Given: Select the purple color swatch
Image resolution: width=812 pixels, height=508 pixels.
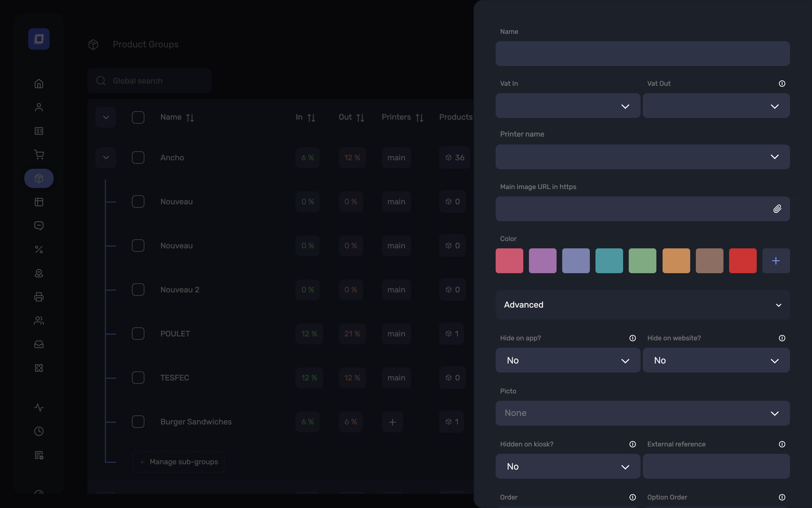Looking at the screenshot, I should (542, 261).
